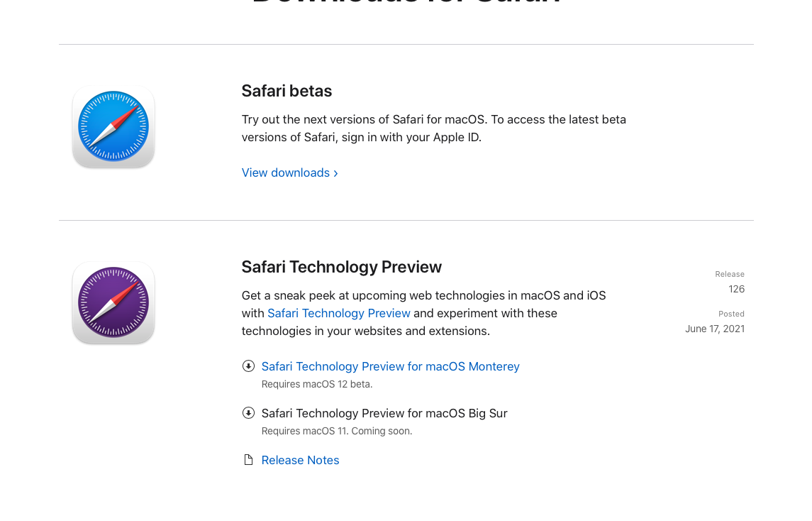Select Safari Technology Preview for macOS Big Sur
The height and width of the screenshot is (521, 812).
384,413
